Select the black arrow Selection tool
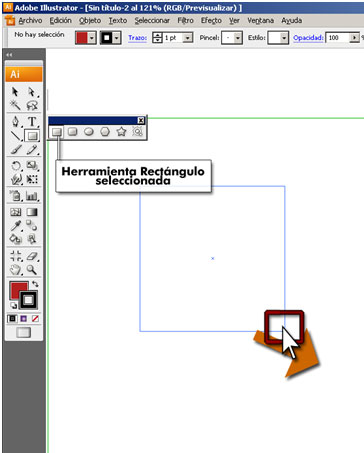This screenshot has height=453, width=364. 15,92
